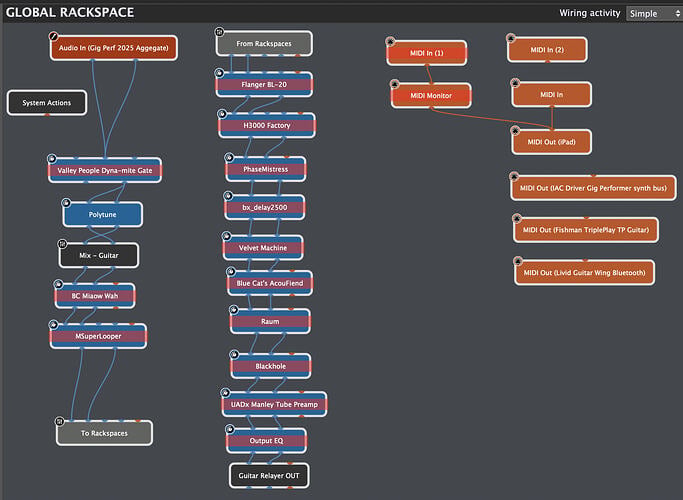Select the Output EQ plugin block
This screenshot has height=500, width=683.
(x=266, y=441)
